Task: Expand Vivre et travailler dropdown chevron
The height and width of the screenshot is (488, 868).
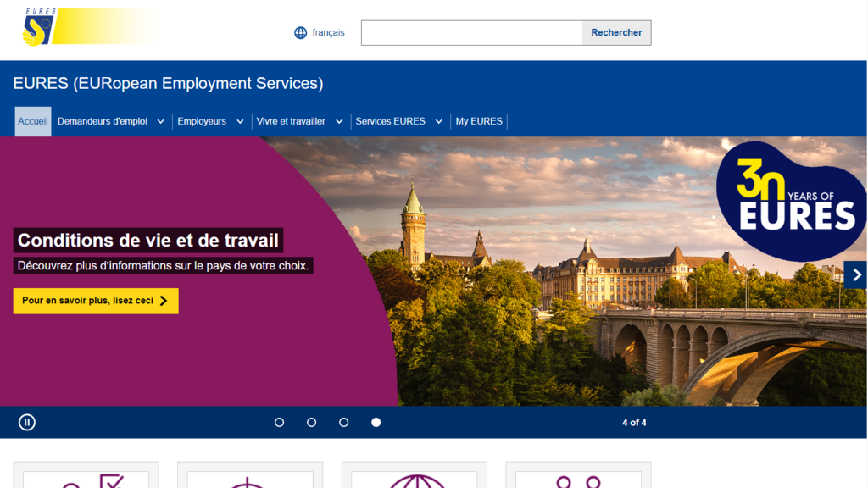Action: pos(339,122)
